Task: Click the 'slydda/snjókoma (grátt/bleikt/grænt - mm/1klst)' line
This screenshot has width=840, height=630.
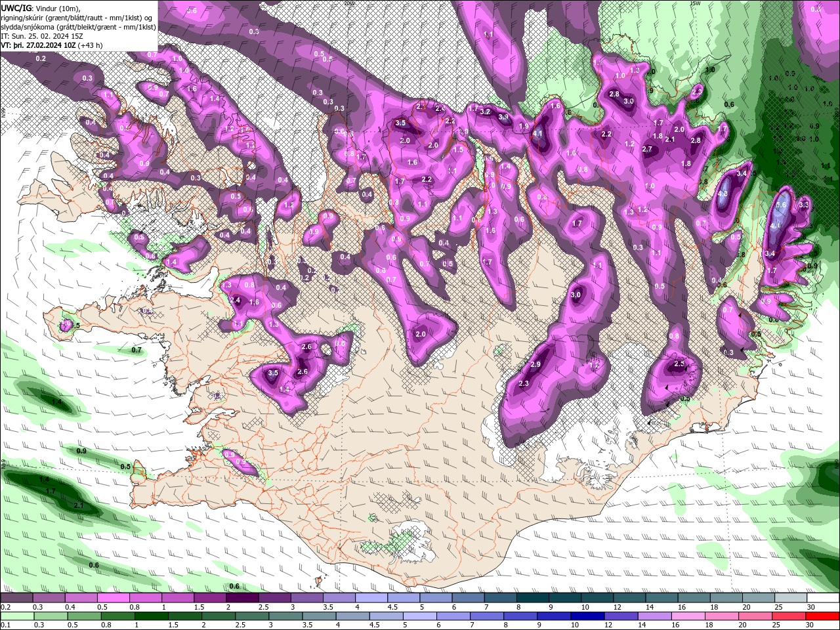Action: coord(78,27)
